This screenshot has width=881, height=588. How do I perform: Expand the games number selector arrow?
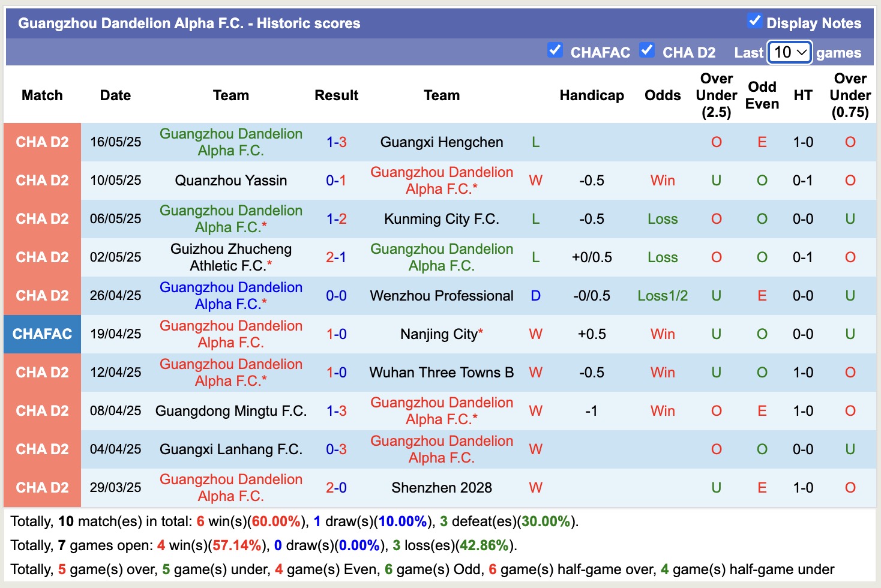803,53
